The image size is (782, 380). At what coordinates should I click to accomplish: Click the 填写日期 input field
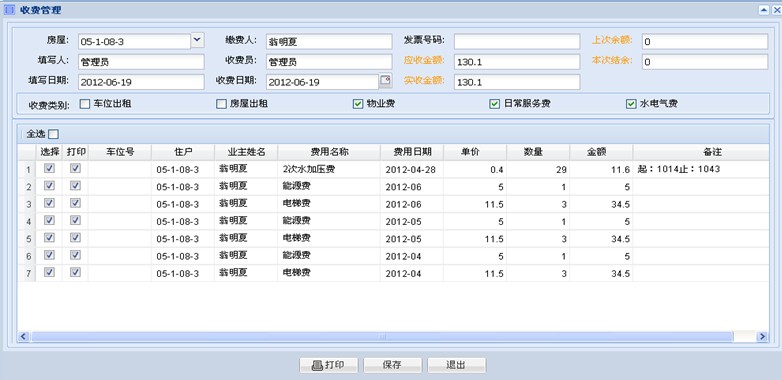point(141,82)
